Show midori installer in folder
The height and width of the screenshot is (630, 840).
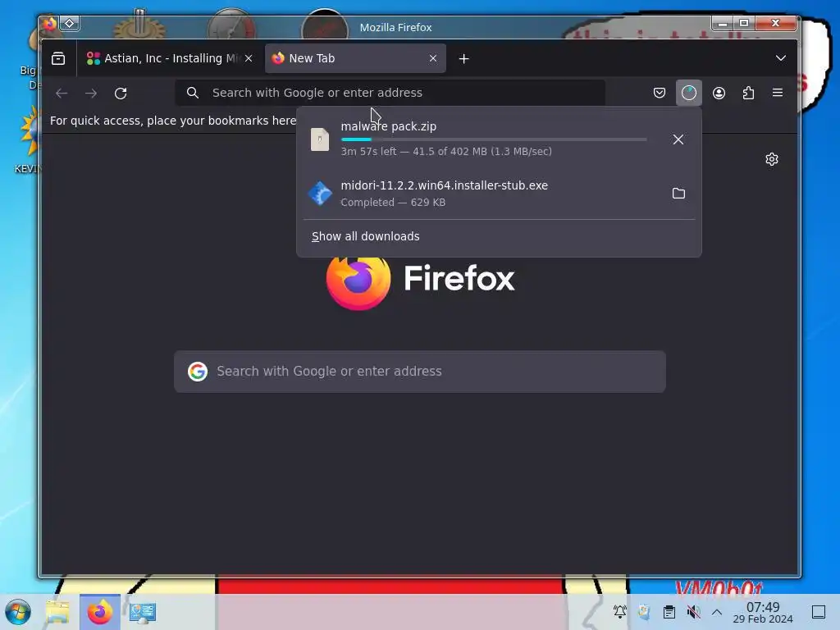(678, 194)
